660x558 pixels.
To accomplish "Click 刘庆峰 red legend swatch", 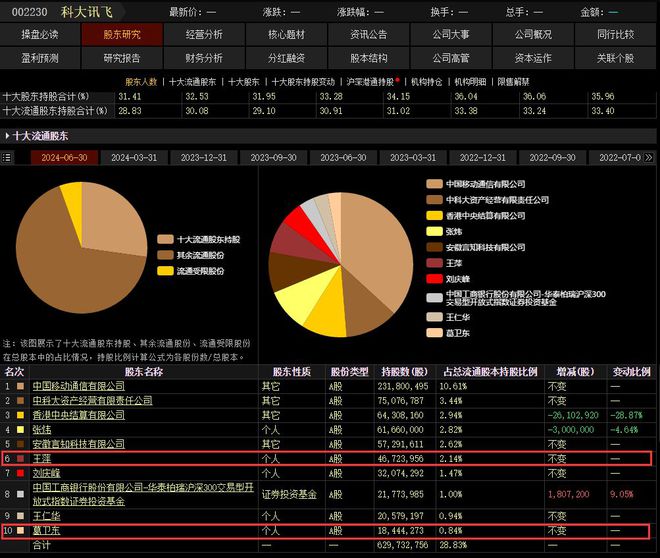I will tap(434, 279).
